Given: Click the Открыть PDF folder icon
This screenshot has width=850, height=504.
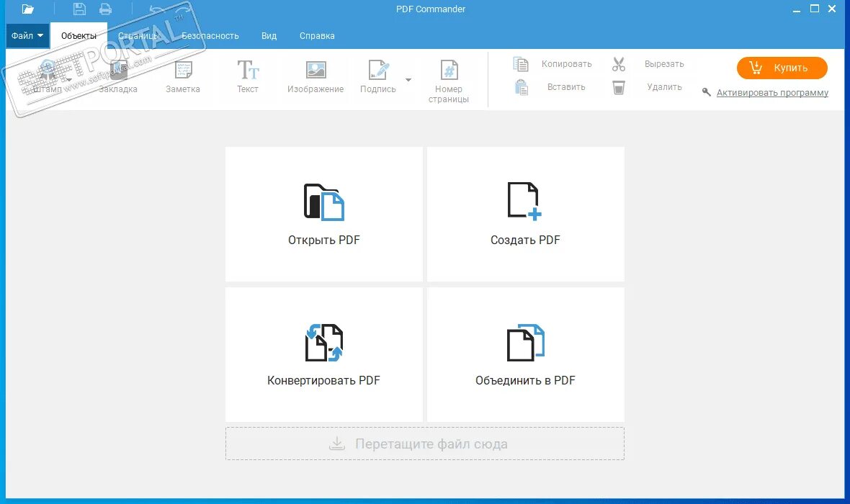Looking at the screenshot, I should point(323,202).
